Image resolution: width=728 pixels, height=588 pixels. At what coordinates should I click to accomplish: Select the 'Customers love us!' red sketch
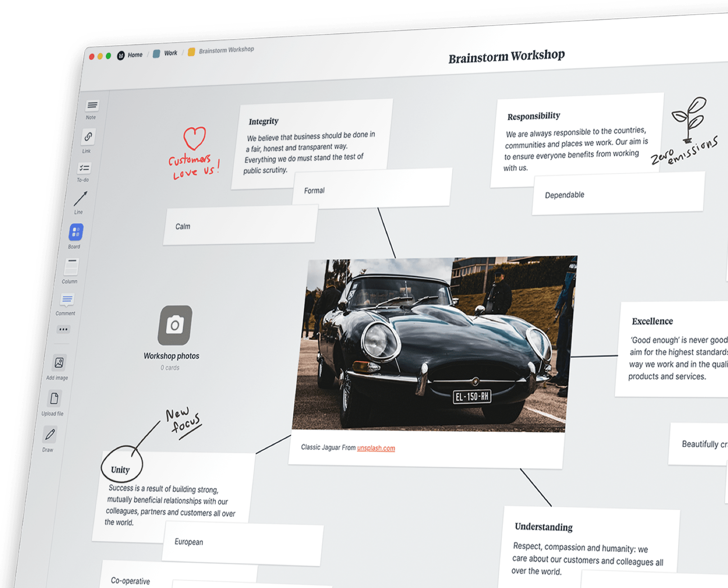[x=194, y=154]
